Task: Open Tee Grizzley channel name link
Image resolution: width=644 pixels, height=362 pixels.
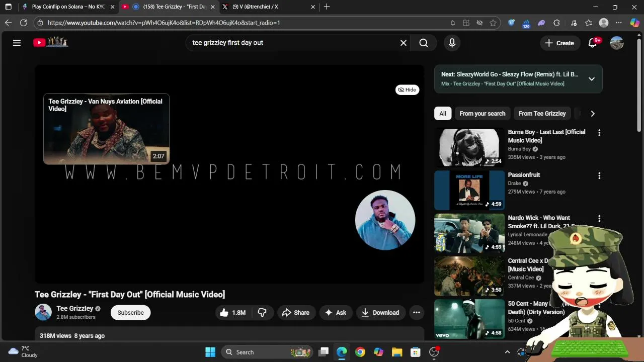Action: click(74, 309)
